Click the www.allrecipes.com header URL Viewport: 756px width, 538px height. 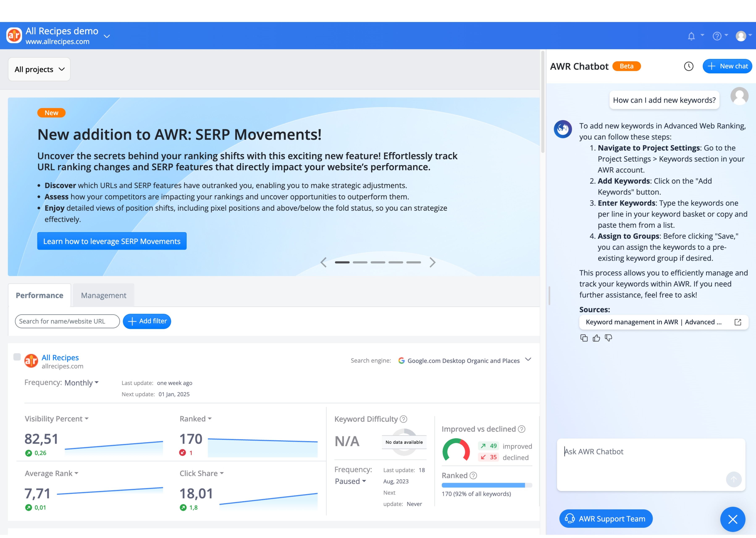tap(58, 42)
